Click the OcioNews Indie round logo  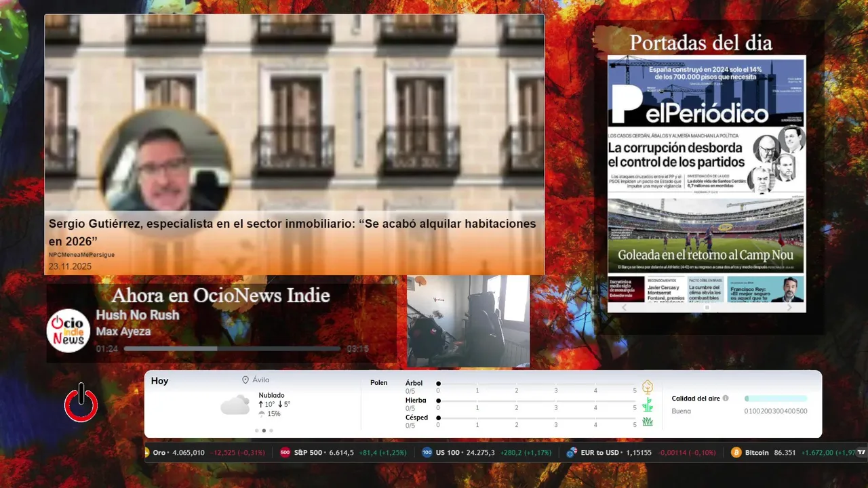(x=68, y=331)
